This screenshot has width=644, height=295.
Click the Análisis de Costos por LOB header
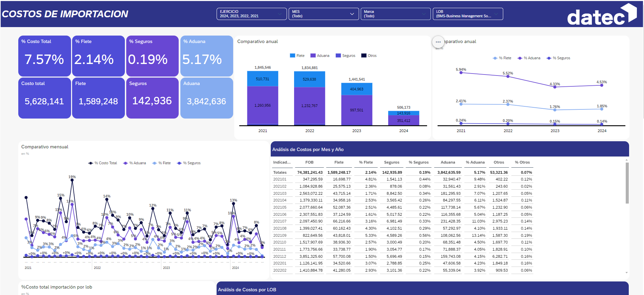coord(247,290)
